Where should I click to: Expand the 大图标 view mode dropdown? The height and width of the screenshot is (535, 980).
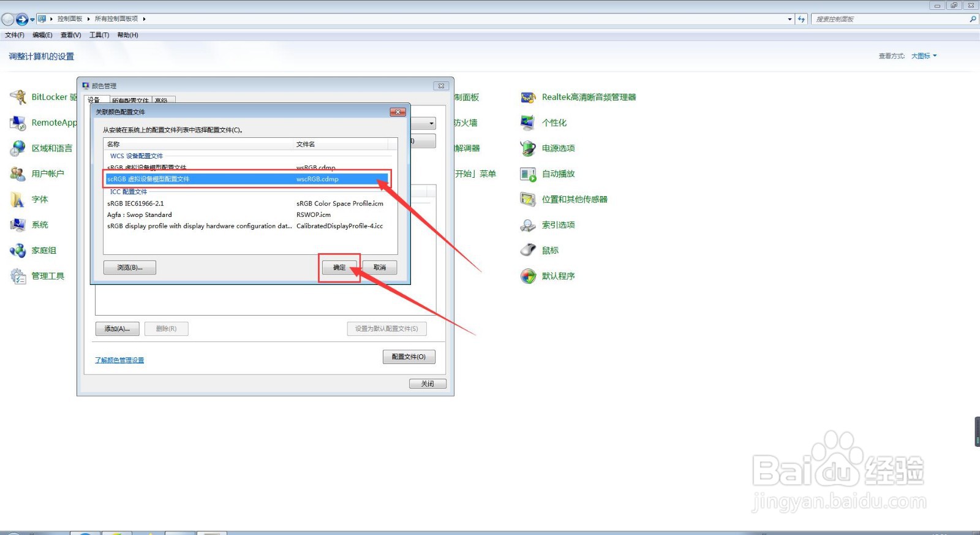pos(924,56)
